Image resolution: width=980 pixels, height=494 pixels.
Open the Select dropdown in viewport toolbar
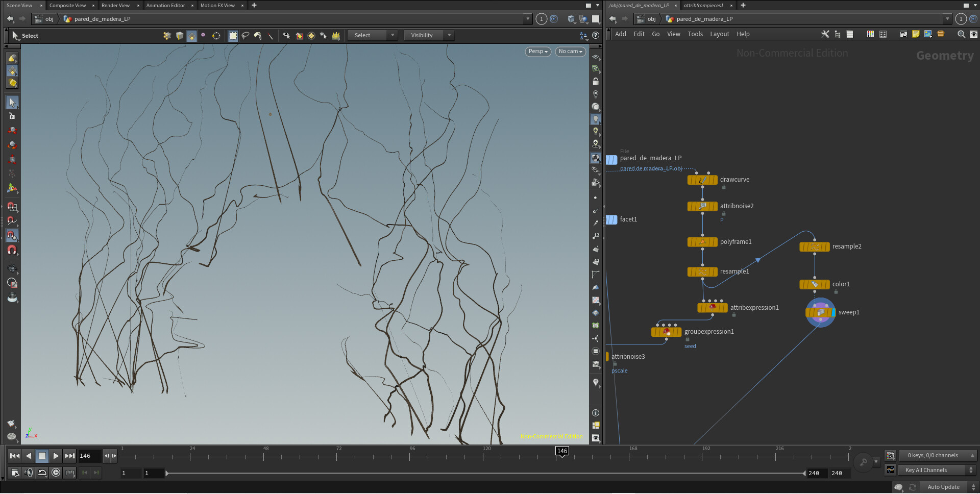(x=373, y=35)
